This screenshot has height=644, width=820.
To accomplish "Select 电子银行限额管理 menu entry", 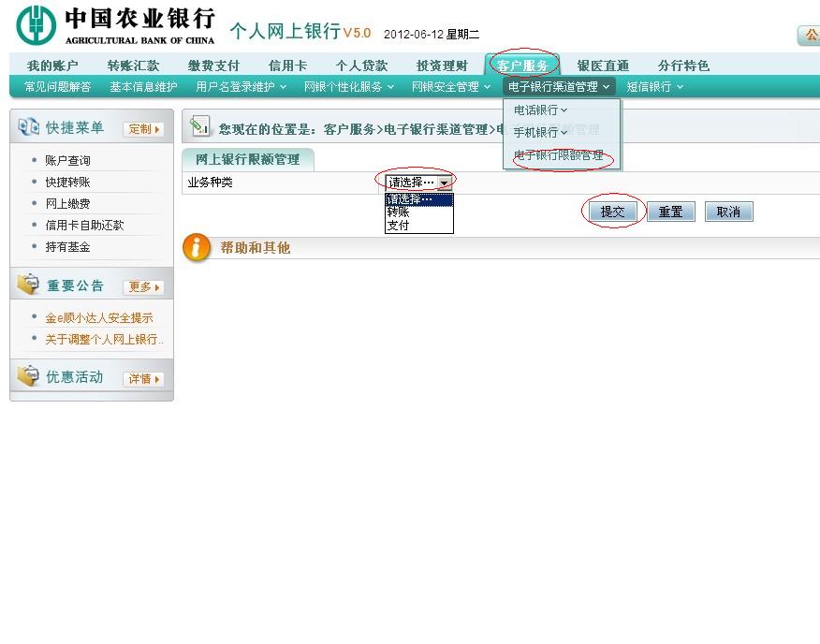I will tap(559, 155).
